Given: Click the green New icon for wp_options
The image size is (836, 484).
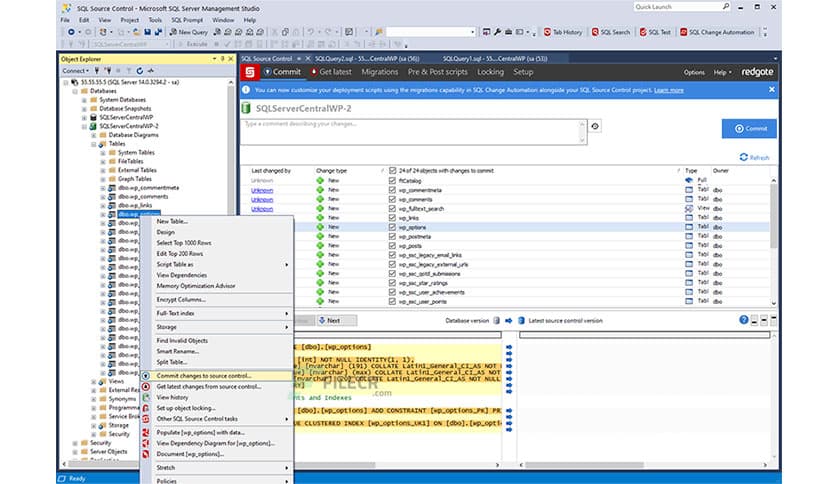Looking at the screenshot, I should (x=320, y=227).
